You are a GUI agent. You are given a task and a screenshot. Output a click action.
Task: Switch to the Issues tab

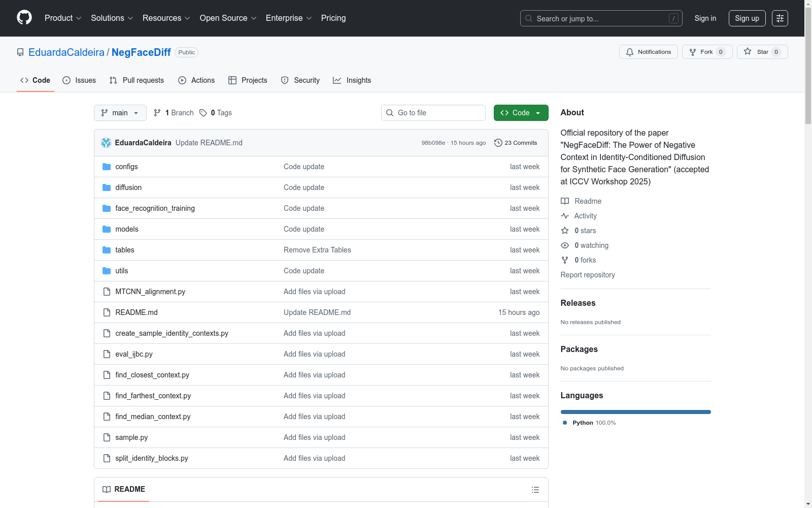79,80
